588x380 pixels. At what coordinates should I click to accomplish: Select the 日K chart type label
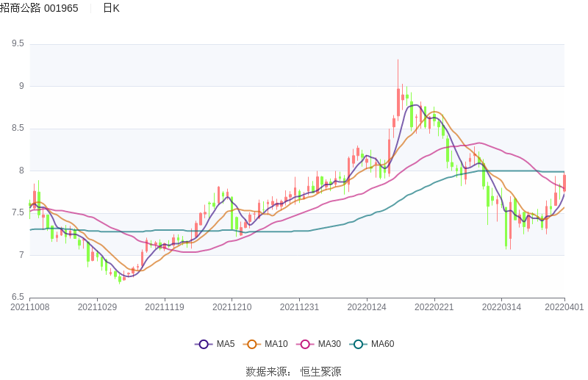pyautogui.click(x=111, y=8)
